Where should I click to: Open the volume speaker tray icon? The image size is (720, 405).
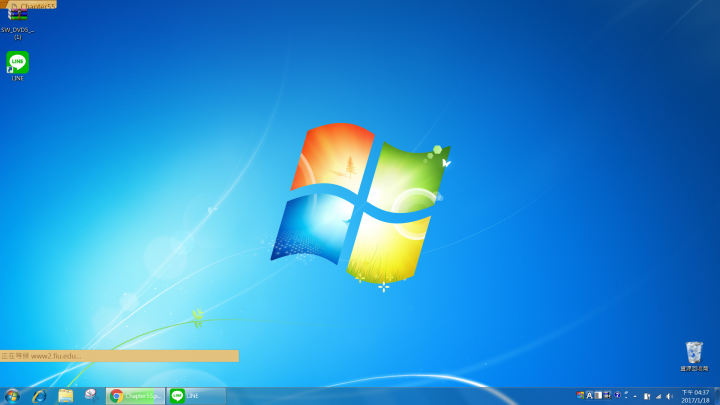(669, 396)
